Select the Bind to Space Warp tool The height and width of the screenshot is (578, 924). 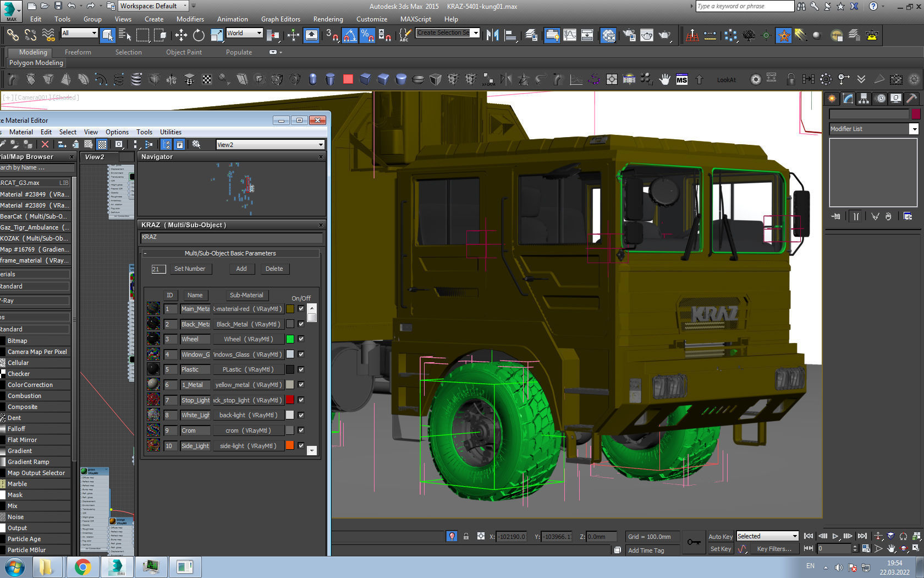[x=48, y=35]
